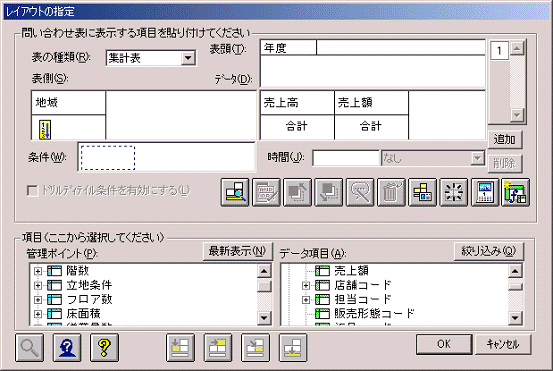Click the diagonal-arrow into right yellow cell icon
This screenshot has width=553, height=371.
(255, 348)
